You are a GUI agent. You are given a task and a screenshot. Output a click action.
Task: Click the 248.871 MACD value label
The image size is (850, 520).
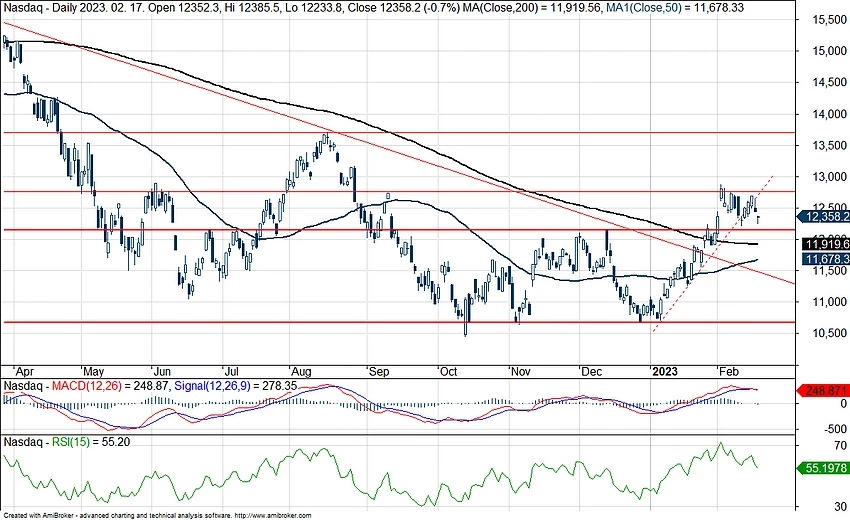pos(824,390)
